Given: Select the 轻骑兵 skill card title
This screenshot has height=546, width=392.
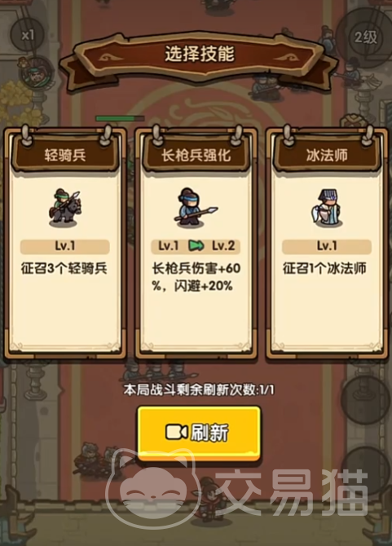Looking at the screenshot, I should (65, 155).
